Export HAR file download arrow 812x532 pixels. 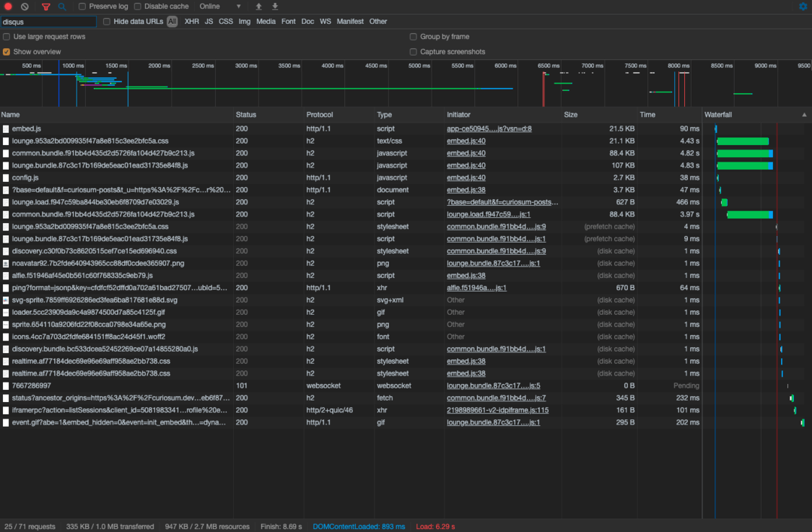275,7
